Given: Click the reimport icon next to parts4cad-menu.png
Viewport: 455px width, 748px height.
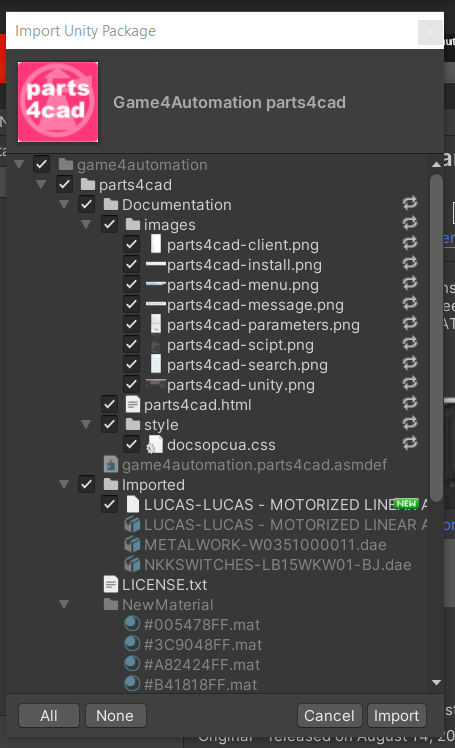Looking at the screenshot, I should (x=410, y=284).
